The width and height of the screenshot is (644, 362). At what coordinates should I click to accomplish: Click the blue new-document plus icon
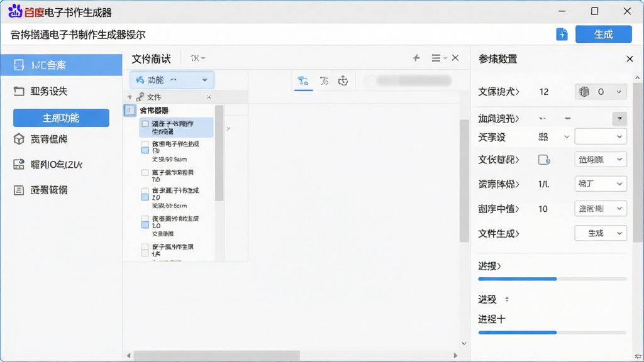(562, 34)
